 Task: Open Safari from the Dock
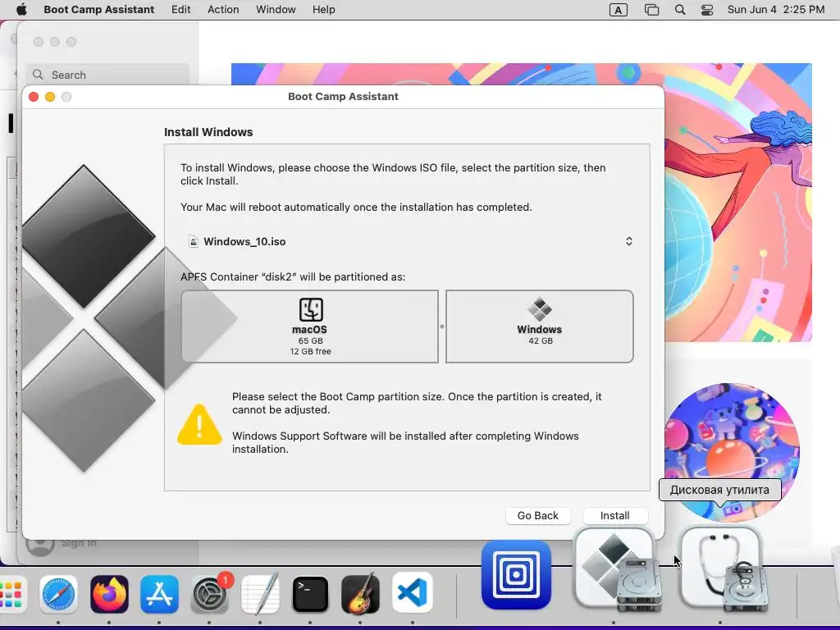[58, 594]
